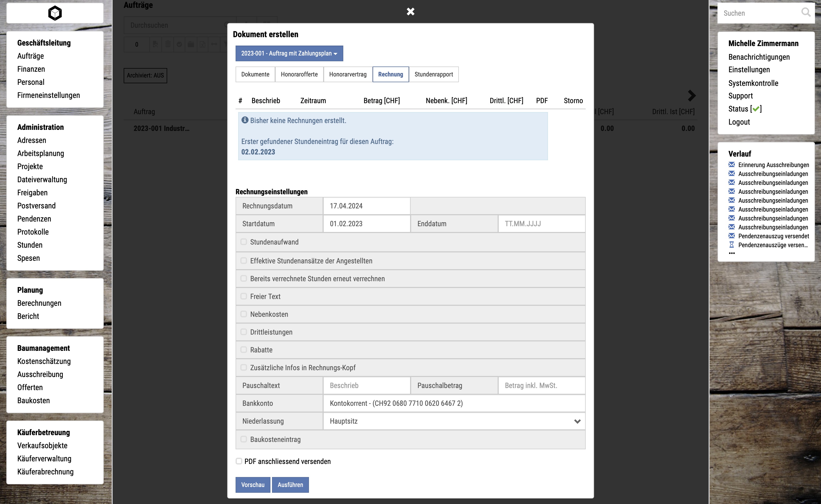The width and height of the screenshot is (821, 504).
Task: Click the info icon beside Bisher keine Rechnungen
Action: pos(245,120)
